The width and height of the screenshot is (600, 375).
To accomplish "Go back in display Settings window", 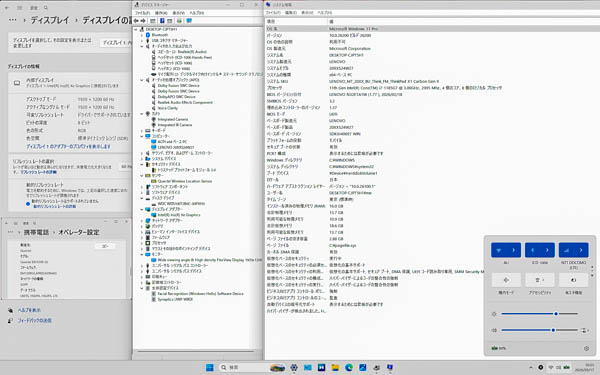I will 8,8.
